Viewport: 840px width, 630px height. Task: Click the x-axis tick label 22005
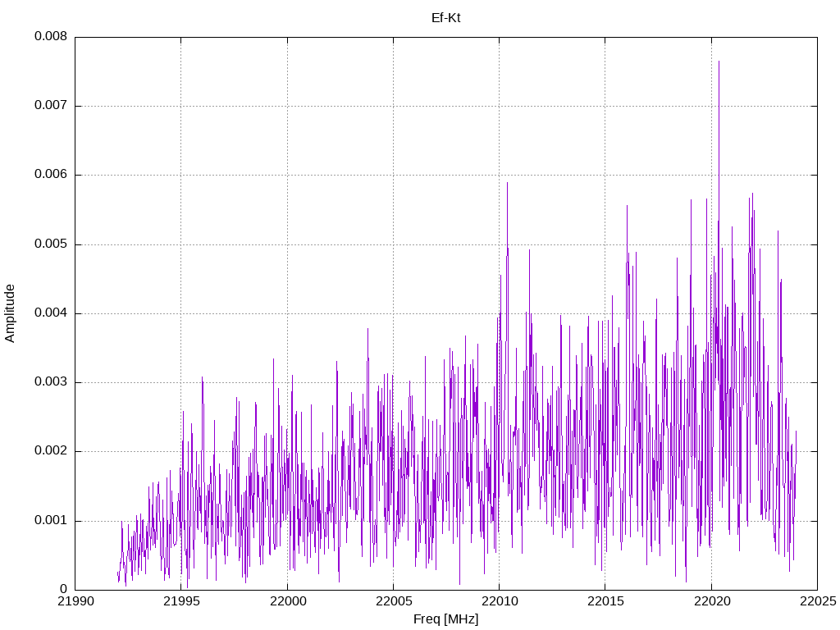393,601
